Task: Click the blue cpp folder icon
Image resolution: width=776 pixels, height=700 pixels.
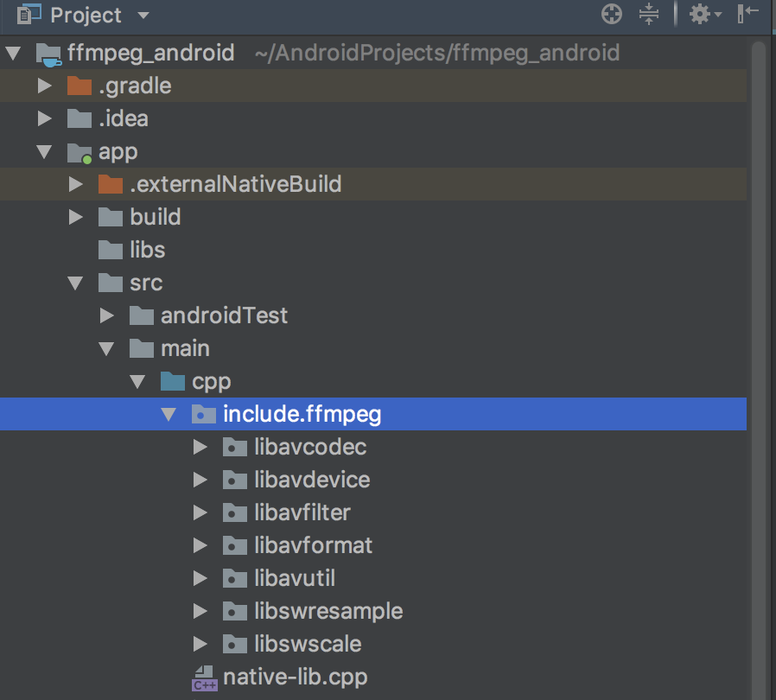Action: (x=173, y=381)
